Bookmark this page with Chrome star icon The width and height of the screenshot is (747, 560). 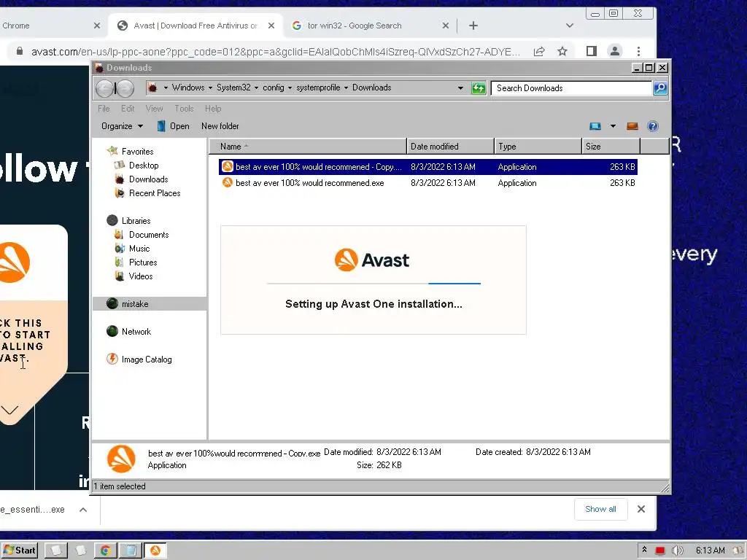tap(562, 52)
